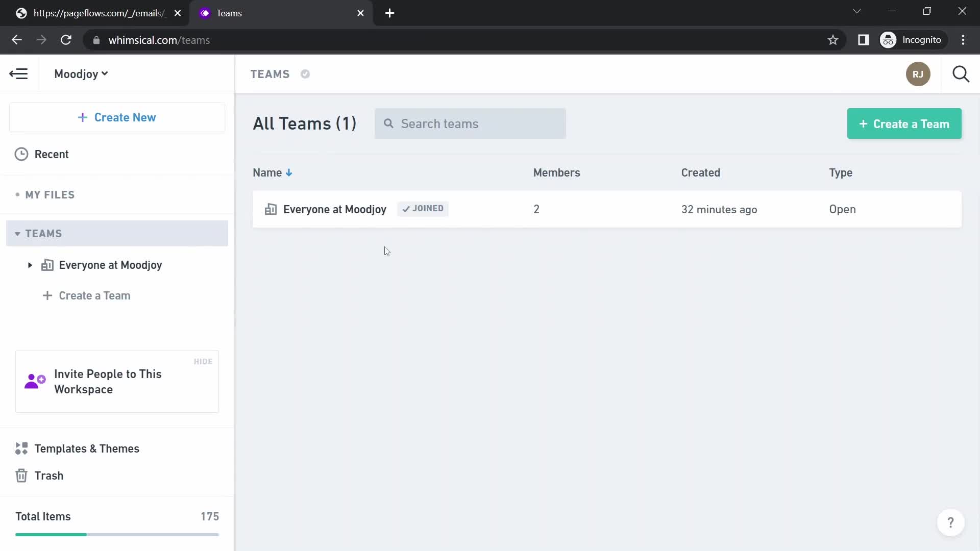
Task: Close the Teams browser tab
Action: pos(360,13)
